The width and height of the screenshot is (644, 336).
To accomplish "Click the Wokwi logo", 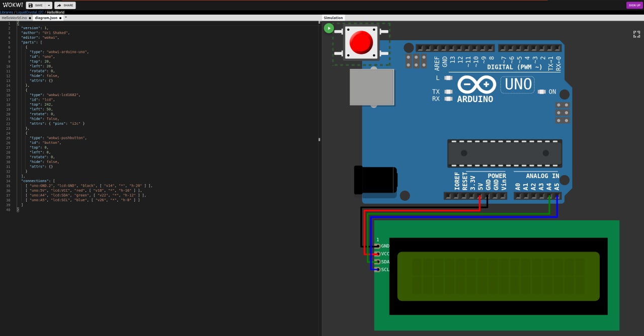I will click(12, 5).
